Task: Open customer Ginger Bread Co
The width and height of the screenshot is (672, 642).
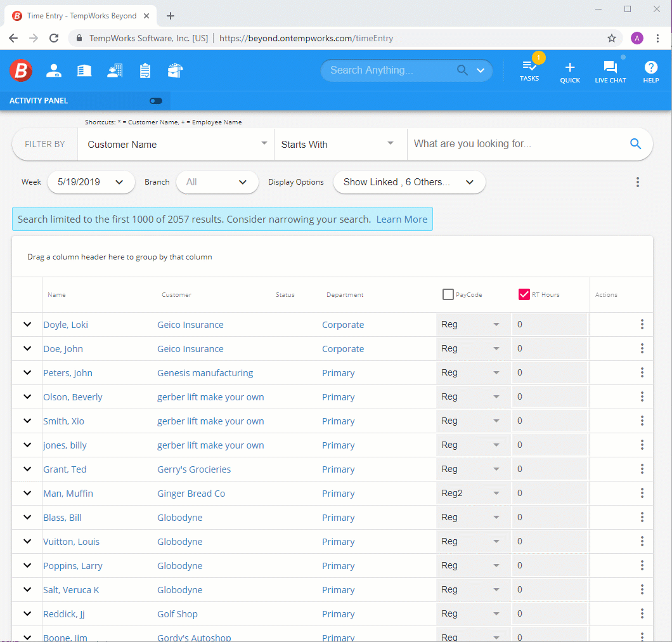Action: 191,494
